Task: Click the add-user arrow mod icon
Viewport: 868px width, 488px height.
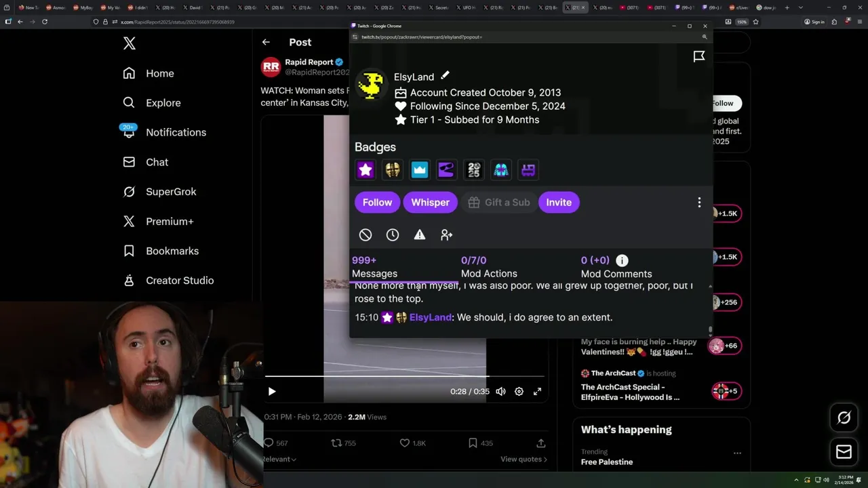Action: click(446, 235)
